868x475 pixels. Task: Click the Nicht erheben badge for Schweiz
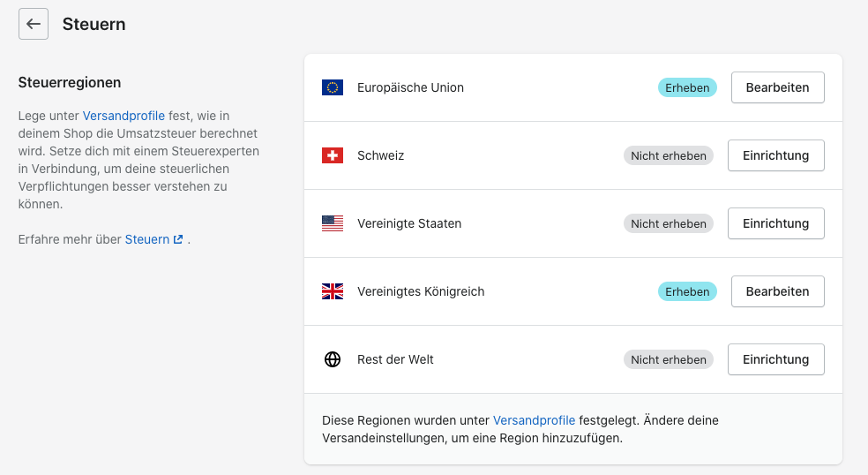click(x=669, y=155)
